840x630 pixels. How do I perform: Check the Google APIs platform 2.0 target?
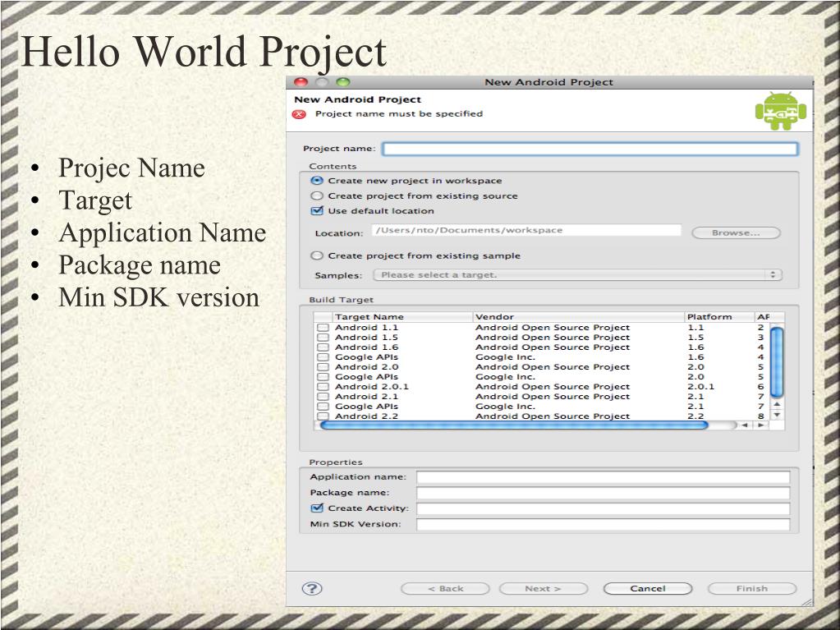pyautogui.click(x=323, y=377)
